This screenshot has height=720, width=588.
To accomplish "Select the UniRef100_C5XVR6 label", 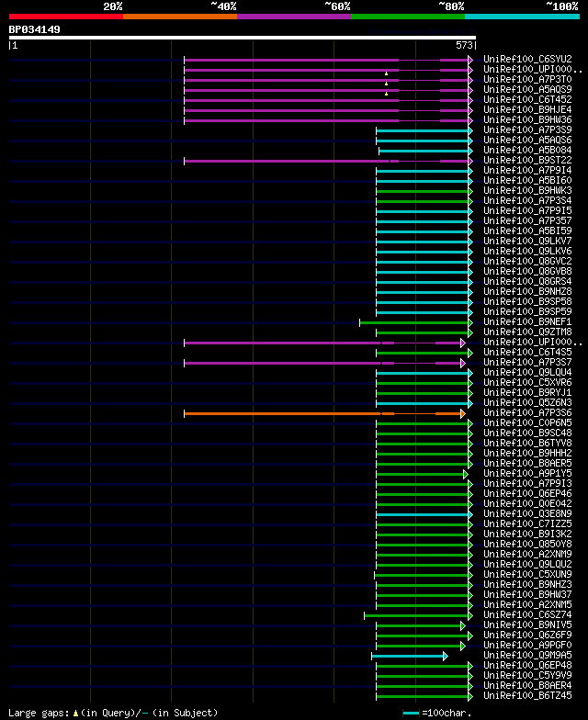I will (527, 382).
